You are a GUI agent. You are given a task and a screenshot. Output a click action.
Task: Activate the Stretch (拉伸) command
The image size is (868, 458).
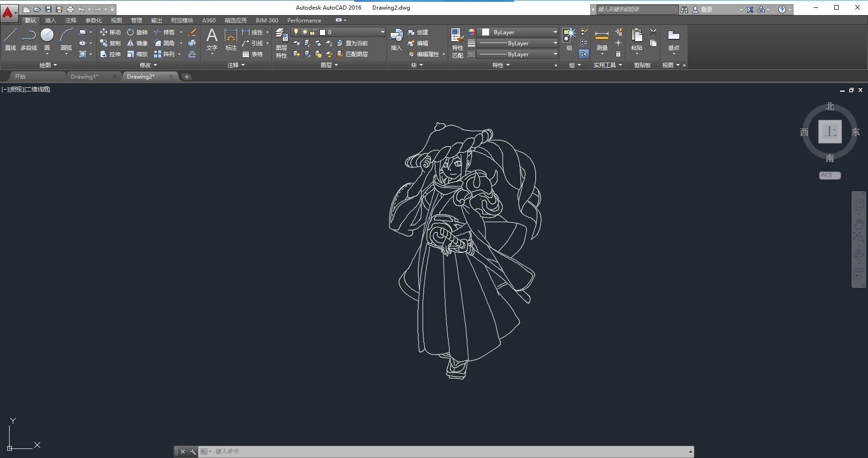pos(110,54)
